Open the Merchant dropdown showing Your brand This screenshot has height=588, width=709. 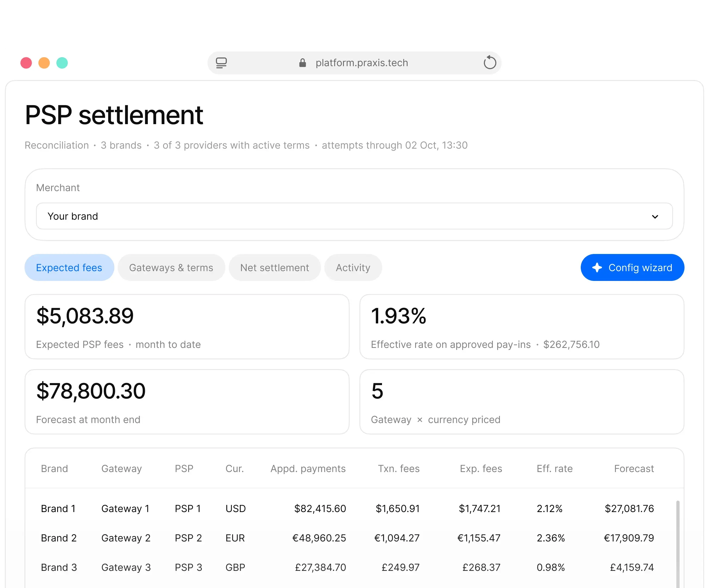coord(354,216)
